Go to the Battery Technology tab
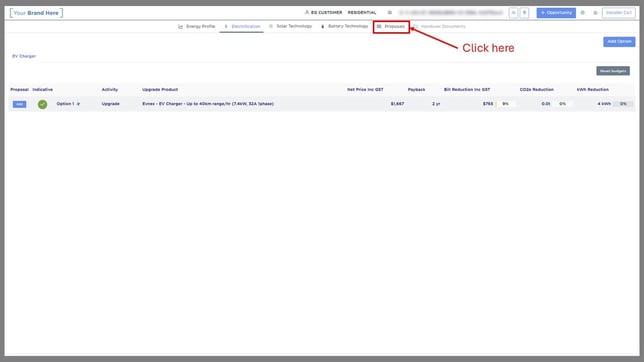Image resolution: width=644 pixels, height=362 pixels. 344,26
